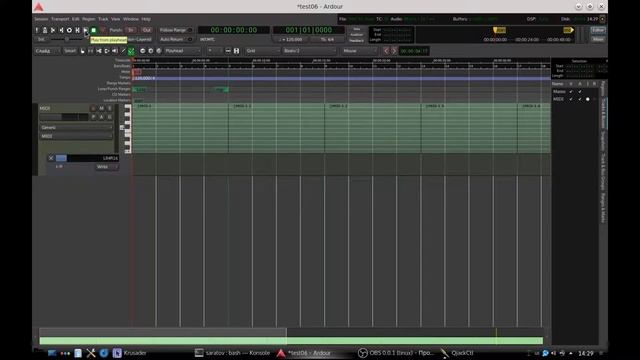
Task: Arm global record in transport bar
Action: click(102, 30)
